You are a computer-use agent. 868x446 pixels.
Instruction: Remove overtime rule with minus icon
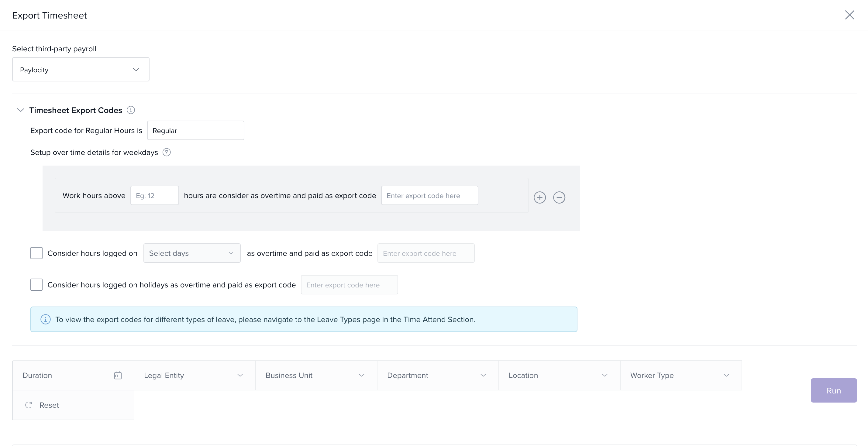[559, 197]
